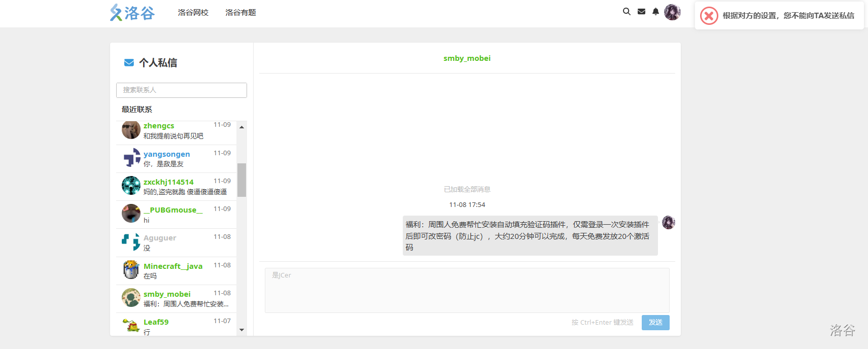The image size is (868, 349).
Task: Open the 洛谷有题 menu item
Action: [x=240, y=13]
